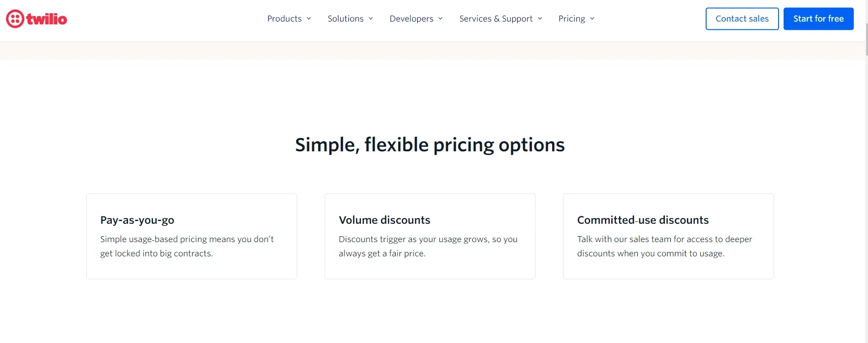Image resolution: width=868 pixels, height=343 pixels.
Task: Click the Developers chevron arrow
Action: [x=440, y=19]
